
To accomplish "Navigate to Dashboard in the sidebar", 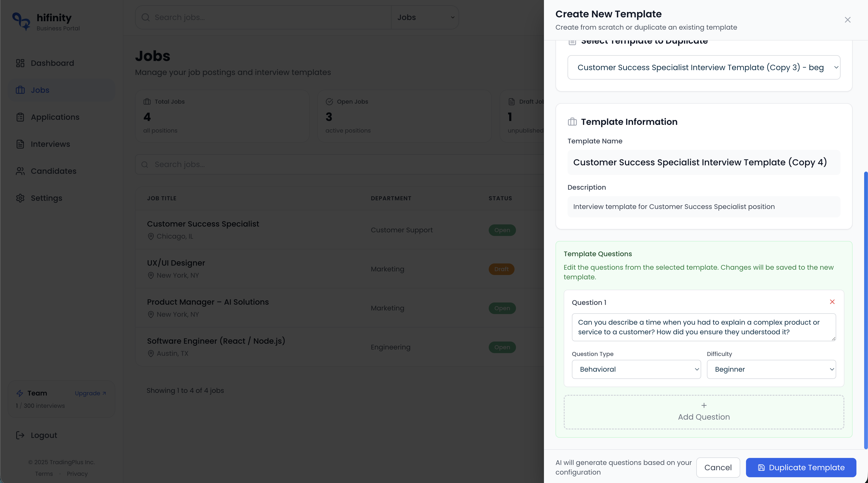I will click(x=52, y=63).
